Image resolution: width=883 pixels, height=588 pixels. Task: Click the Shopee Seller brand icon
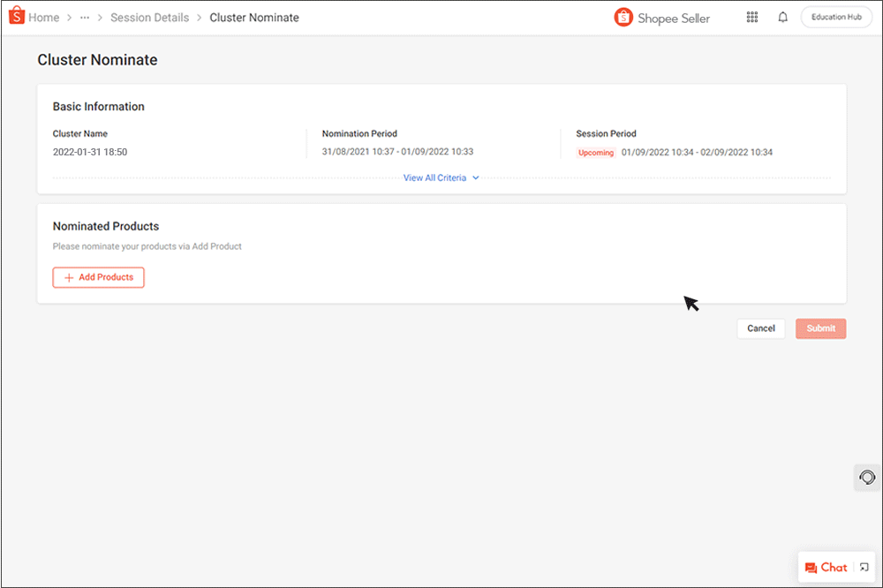point(623,17)
